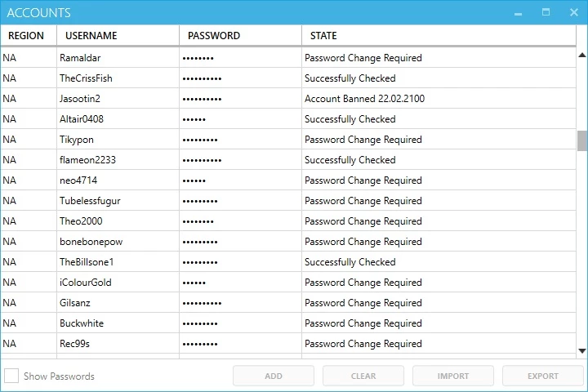Select the Account Banned 22.02.2100 state cell

pos(439,99)
